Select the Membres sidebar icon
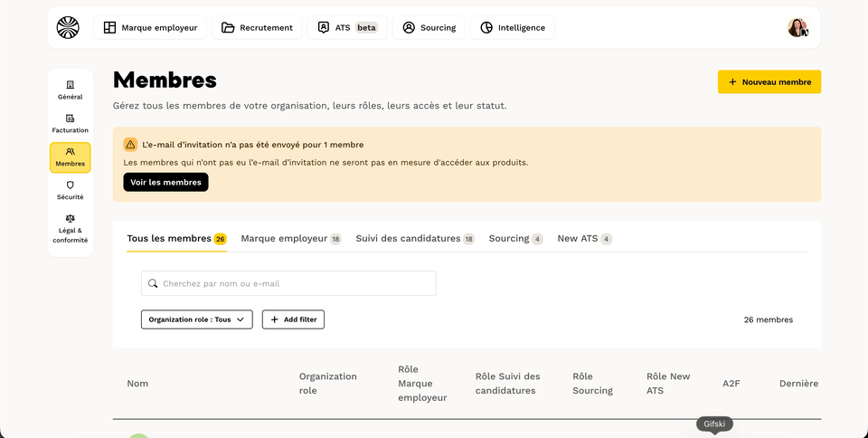868x438 pixels. (x=71, y=151)
